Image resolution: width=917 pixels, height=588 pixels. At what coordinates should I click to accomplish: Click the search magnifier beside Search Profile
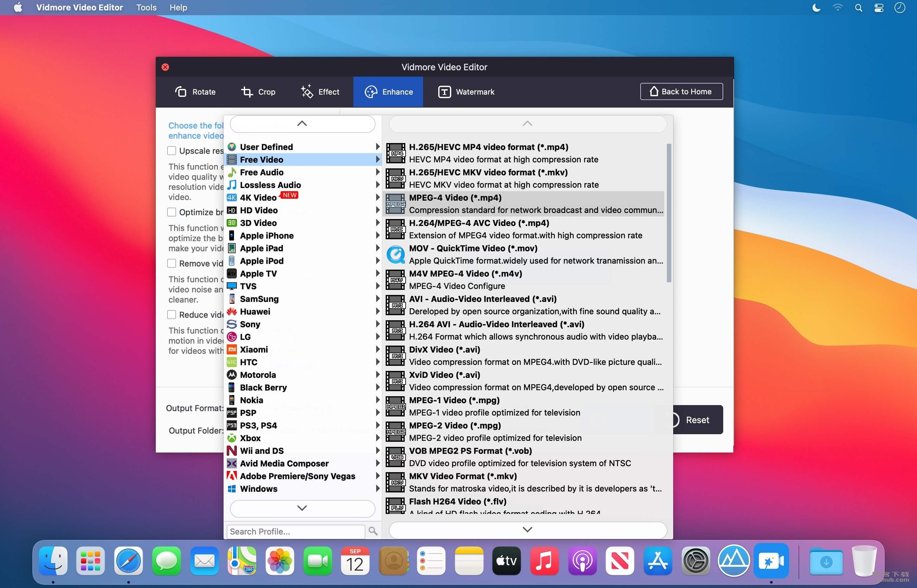pyautogui.click(x=373, y=531)
